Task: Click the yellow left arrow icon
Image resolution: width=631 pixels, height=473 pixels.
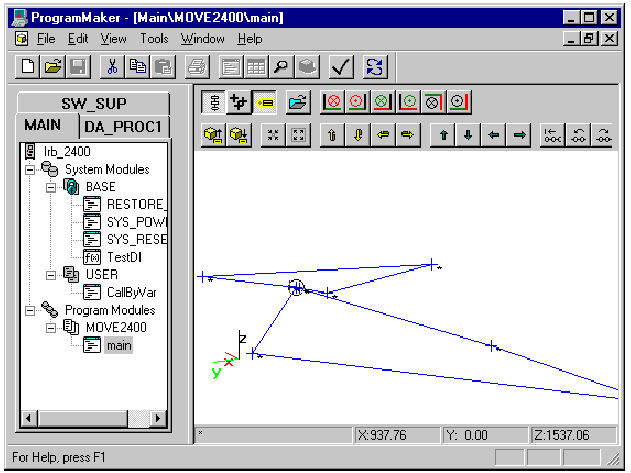Action: point(383,135)
